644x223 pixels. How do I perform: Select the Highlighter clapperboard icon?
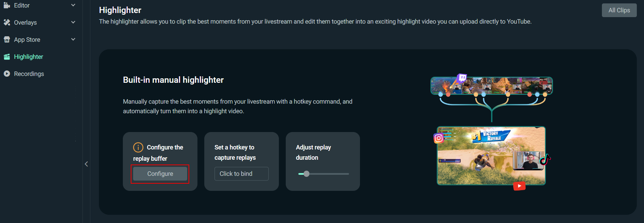tap(7, 56)
